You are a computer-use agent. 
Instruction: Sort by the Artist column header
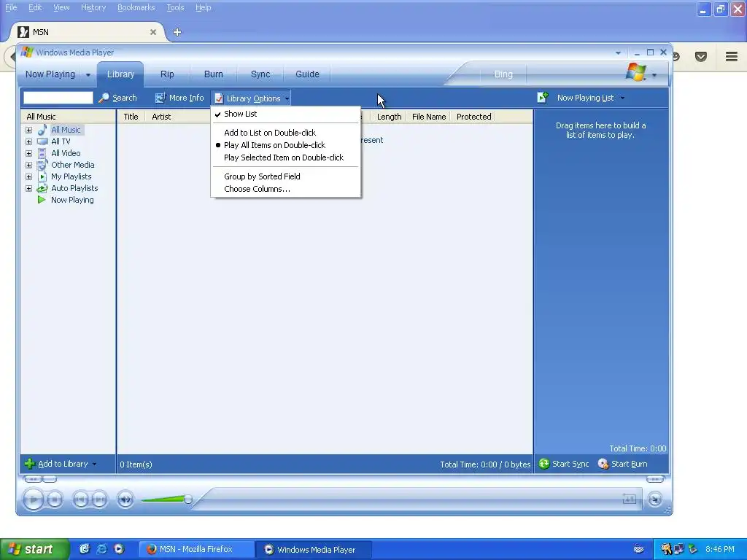click(x=161, y=117)
